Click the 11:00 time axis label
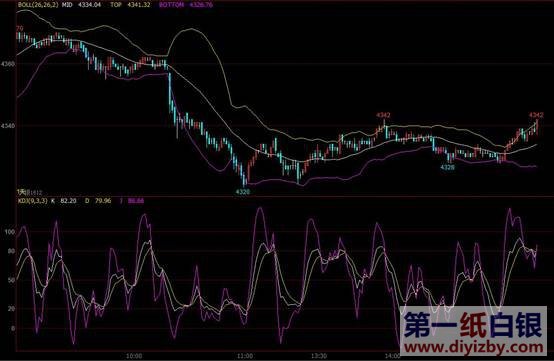 point(245,356)
